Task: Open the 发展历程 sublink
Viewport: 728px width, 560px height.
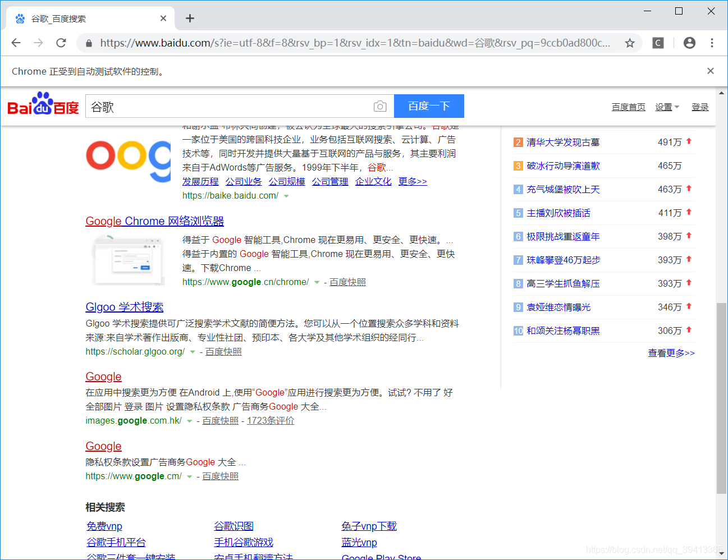Action: (x=200, y=181)
